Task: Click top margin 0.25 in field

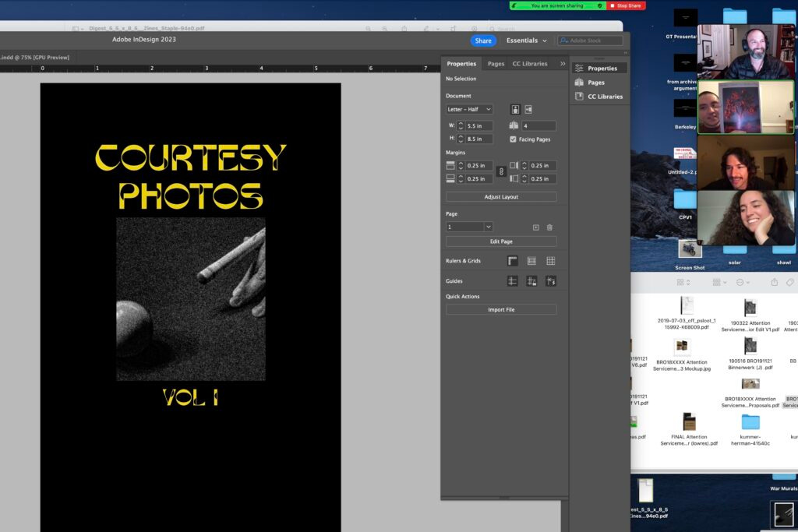Action: (x=479, y=165)
